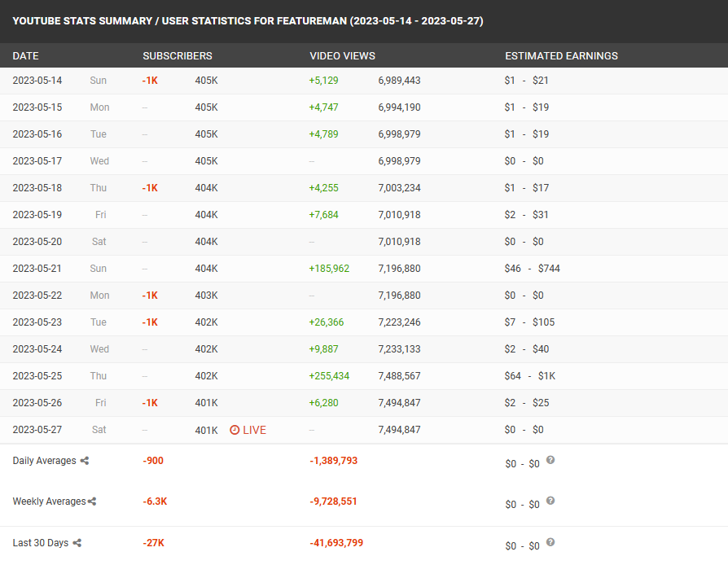Click the ESTIMATED EARNINGS column header
This screenshot has width=728, height=565.
(561, 55)
